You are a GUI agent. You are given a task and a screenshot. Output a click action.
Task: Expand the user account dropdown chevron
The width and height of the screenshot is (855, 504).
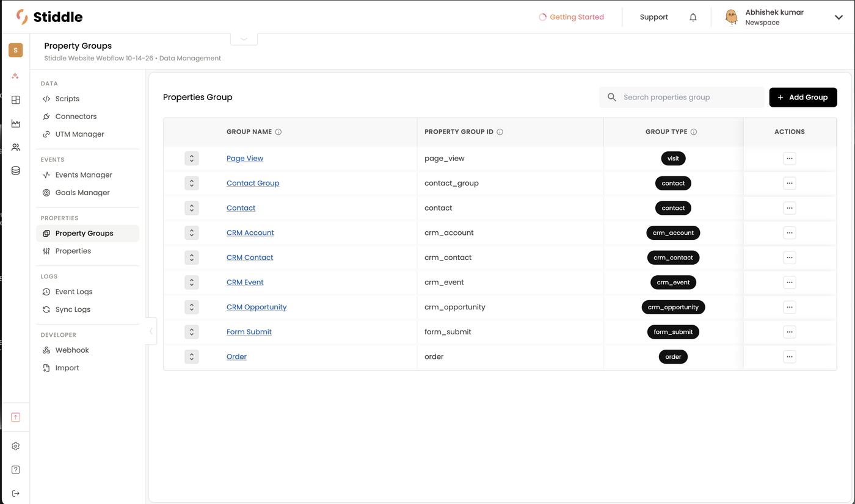[x=839, y=17]
